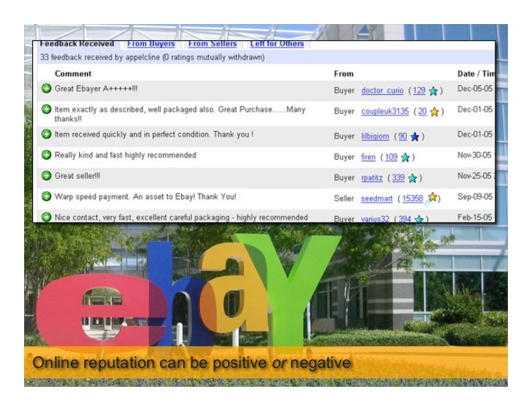Open coupleuk3135 user profile link
The image size is (532, 411).
point(385,111)
